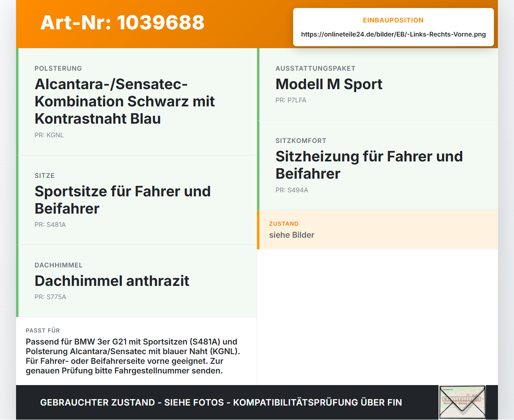The image size is (514, 420).
Task: Click the SITZE category label
Action: (45, 176)
